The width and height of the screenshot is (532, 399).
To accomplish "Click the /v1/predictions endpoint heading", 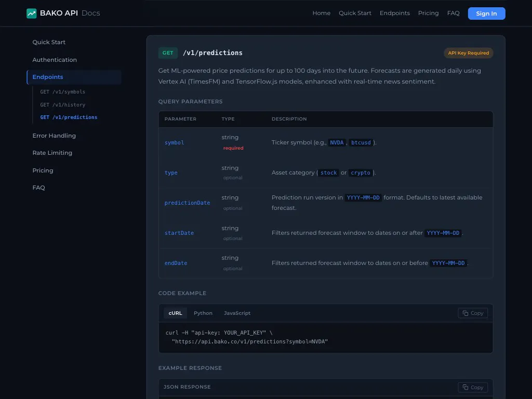I will click(212, 53).
